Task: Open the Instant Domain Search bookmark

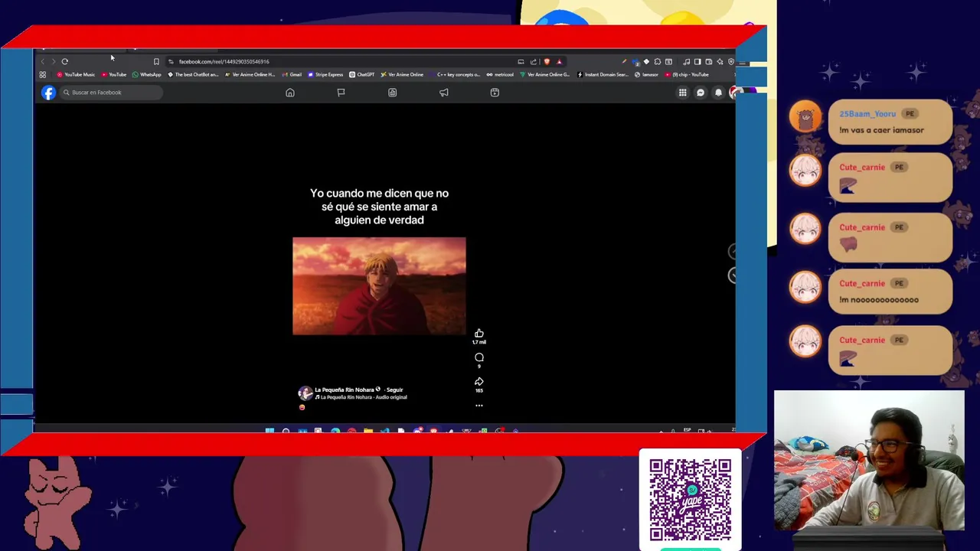Action: pyautogui.click(x=603, y=74)
